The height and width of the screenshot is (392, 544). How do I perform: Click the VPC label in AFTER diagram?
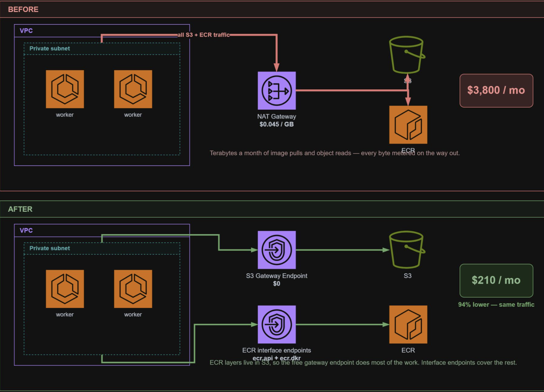click(x=26, y=230)
